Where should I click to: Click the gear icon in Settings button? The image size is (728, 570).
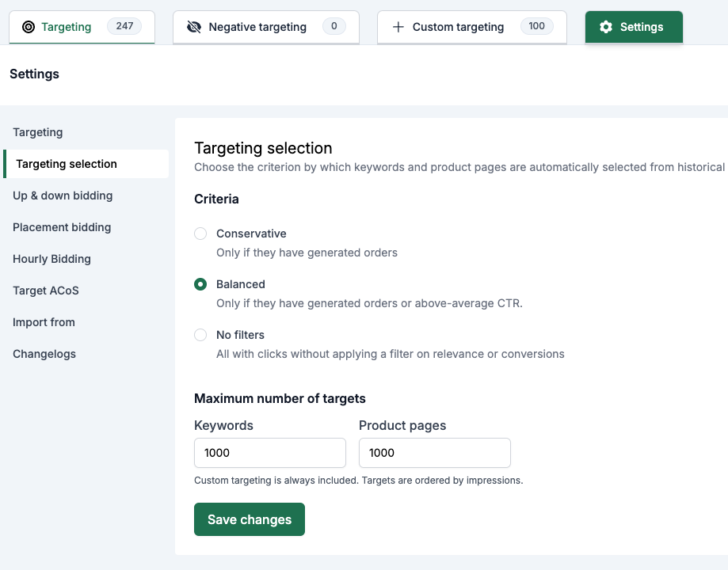(x=606, y=27)
